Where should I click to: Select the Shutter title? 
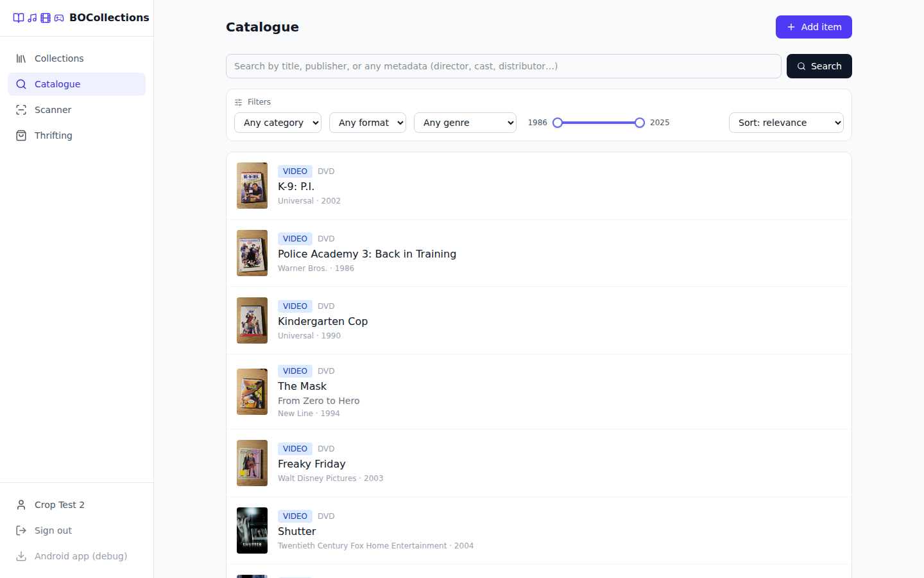(x=297, y=531)
